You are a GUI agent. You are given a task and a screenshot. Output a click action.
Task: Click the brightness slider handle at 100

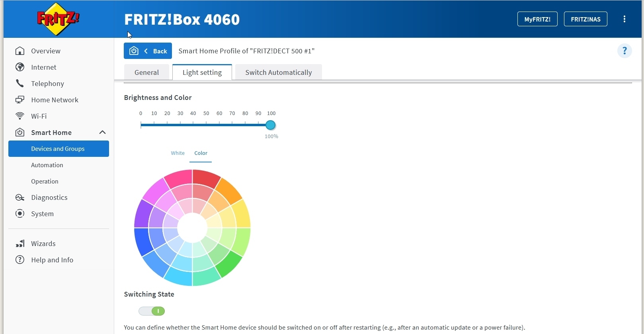tap(271, 125)
